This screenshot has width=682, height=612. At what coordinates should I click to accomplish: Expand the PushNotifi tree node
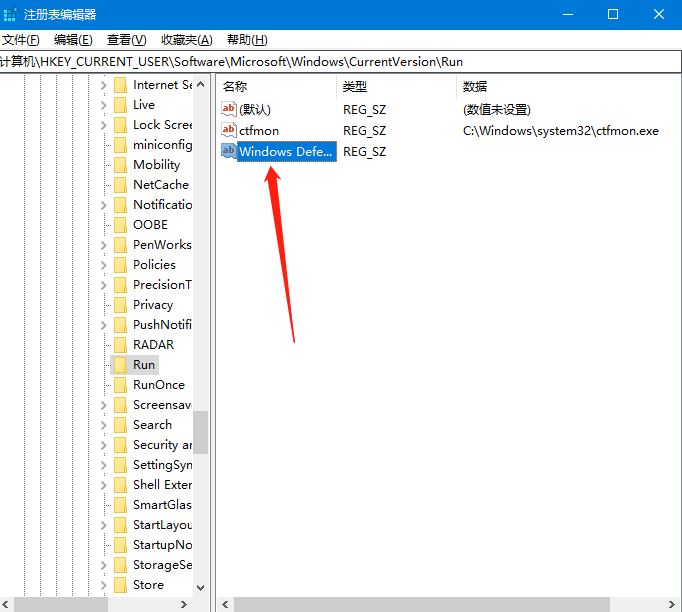pyautogui.click(x=104, y=325)
